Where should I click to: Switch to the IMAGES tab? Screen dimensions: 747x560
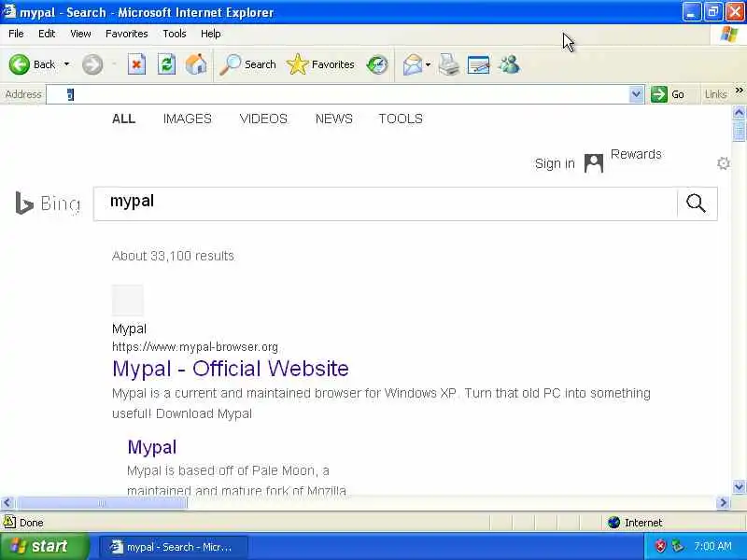(188, 119)
